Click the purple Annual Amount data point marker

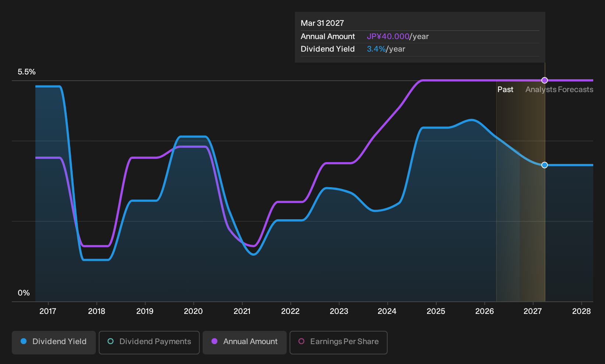(545, 80)
